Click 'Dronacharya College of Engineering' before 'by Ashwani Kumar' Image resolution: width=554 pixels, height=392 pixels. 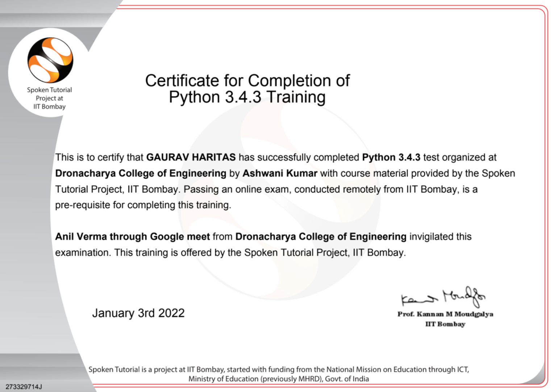point(141,174)
